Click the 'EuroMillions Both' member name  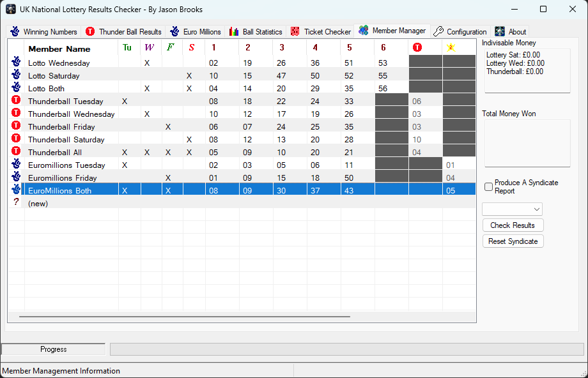pyautogui.click(x=59, y=190)
